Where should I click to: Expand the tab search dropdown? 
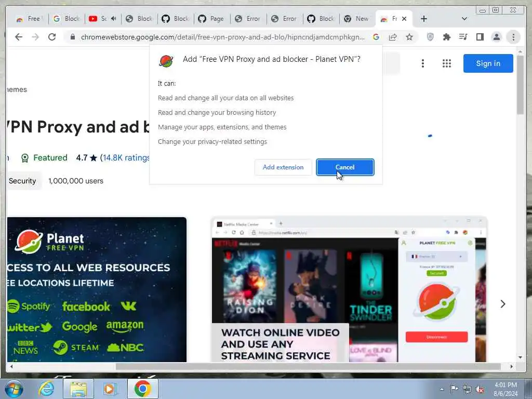pos(464,19)
